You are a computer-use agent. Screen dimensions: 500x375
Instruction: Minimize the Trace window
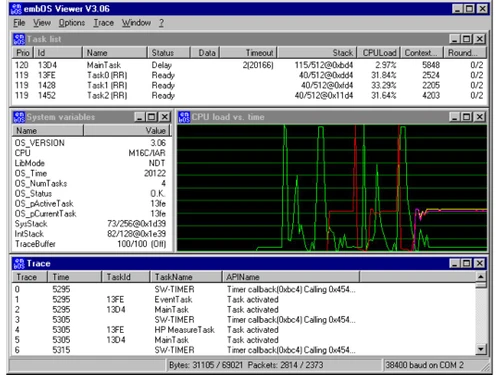(x=454, y=263)
